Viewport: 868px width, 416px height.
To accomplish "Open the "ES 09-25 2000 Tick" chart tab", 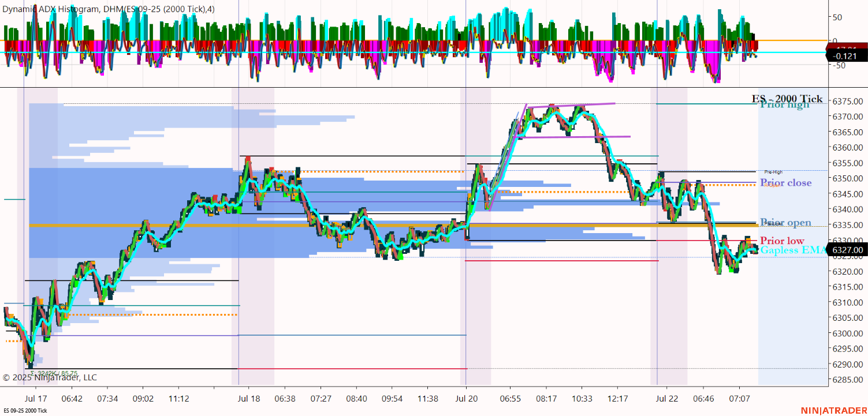I will tap(25, 410).
